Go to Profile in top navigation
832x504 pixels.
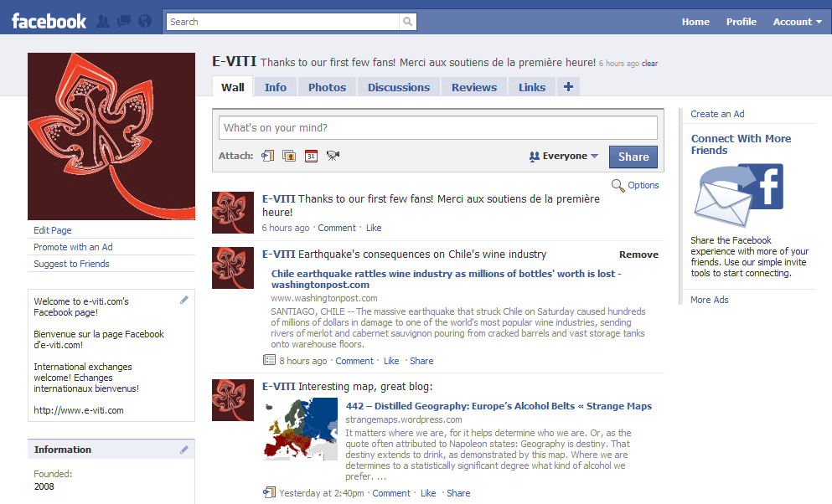coord(742,22)
